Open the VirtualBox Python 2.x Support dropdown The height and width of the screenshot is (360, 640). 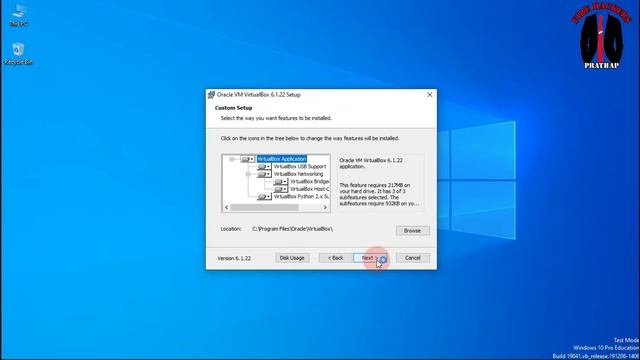click(x=264, y=197)
